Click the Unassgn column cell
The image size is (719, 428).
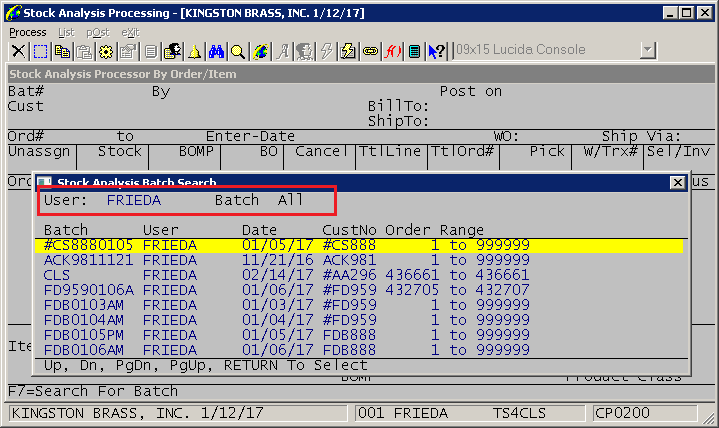39,151
